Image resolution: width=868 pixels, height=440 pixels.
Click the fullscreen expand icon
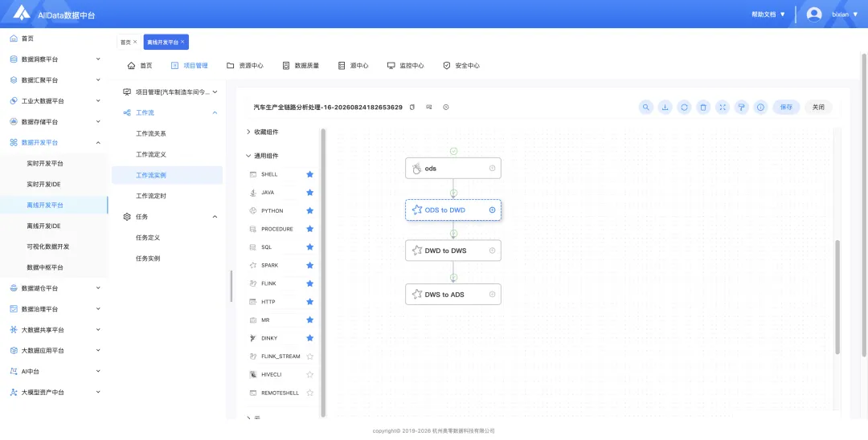[723, 108]
